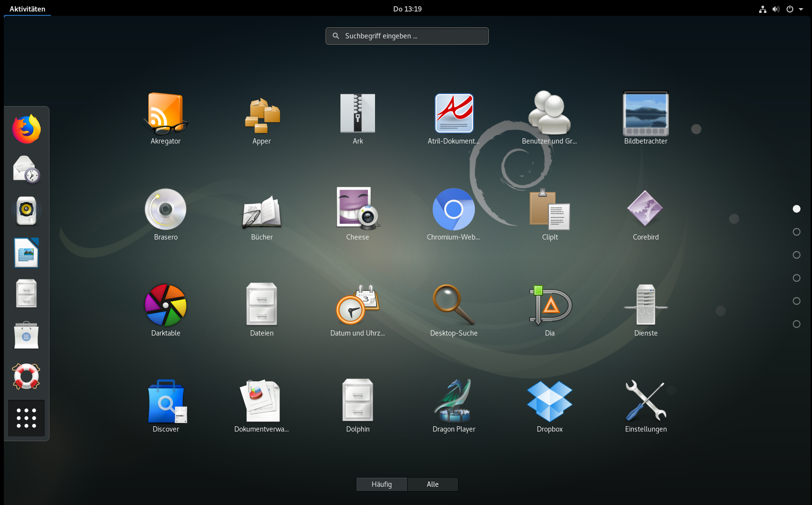Switch to the Alle view
The width and height of the screenshot is (812, 505).
[x=433, y=484]
